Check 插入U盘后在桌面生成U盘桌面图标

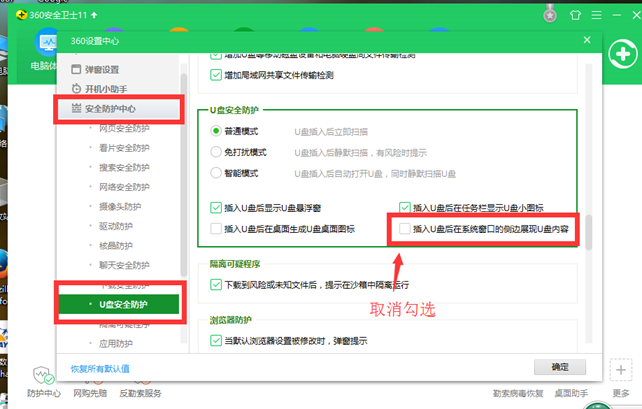(x=216, y=229)
